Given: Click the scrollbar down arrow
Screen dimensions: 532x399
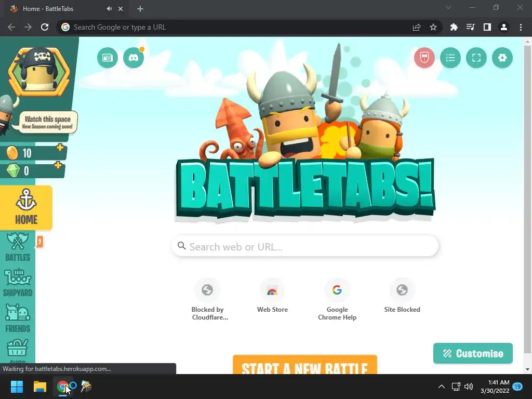Looking at the screenshot, I should coord(527,369).
